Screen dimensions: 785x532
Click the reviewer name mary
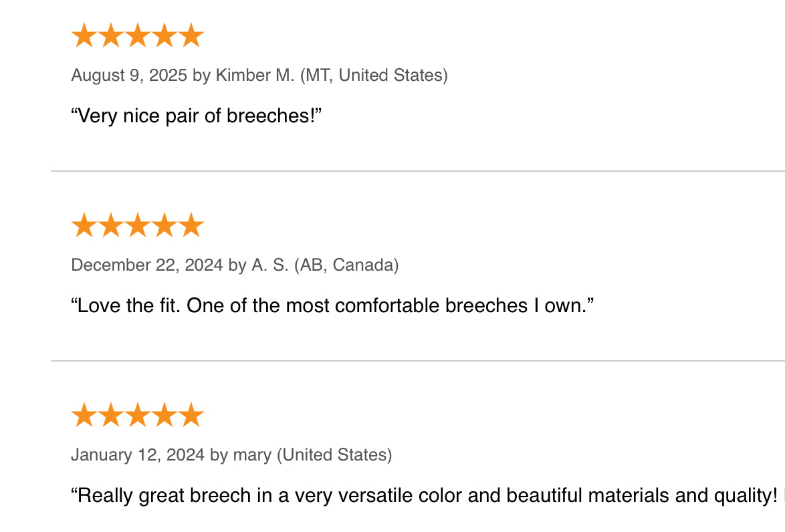point(252,455)
